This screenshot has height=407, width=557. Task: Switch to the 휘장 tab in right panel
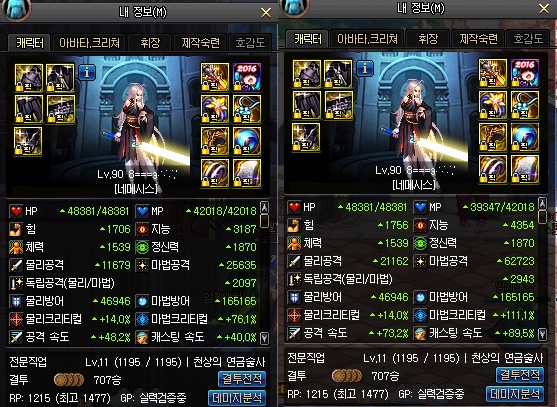[428, 39]
